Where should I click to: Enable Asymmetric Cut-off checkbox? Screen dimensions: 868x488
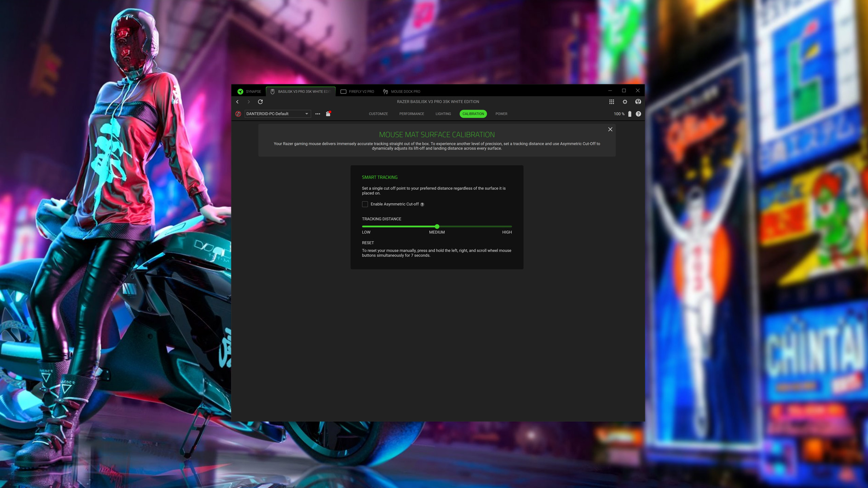[x=365, y=204]
